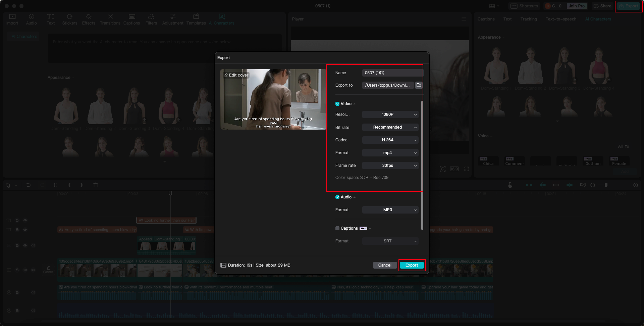
Task: Click the undo arrow in timeline toolbar
Action: (29, 185)
